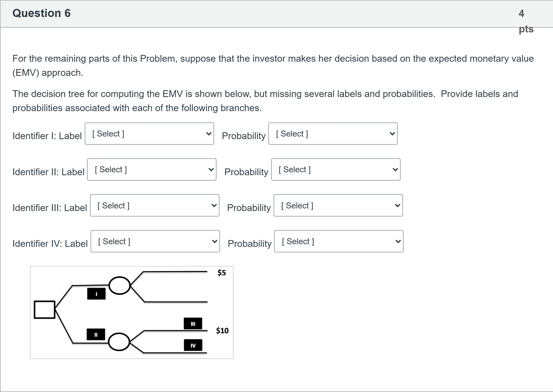
Task: Open the Identifier I Probability dropdown
Action: (333, 134)
